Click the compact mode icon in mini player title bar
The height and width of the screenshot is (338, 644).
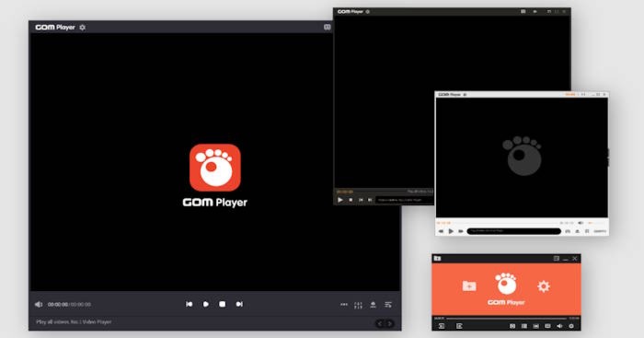pos(556,258)
